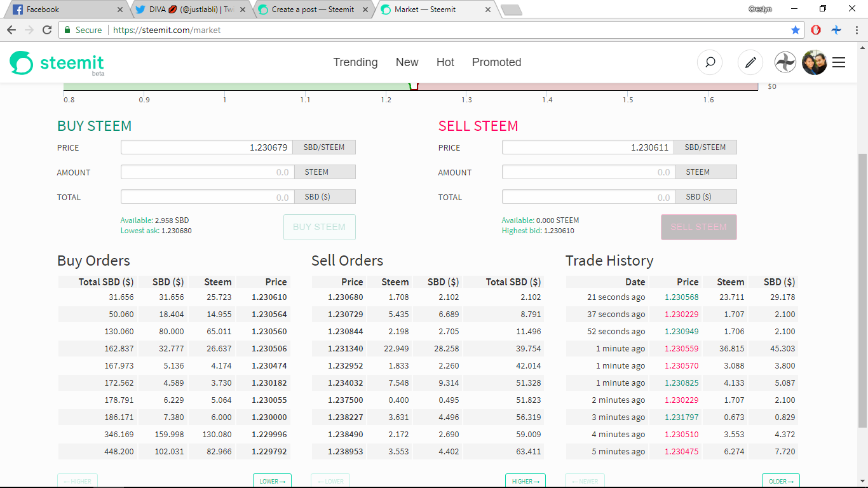This screenshot has height=488, width=868.
Task: Click the BUY STEEM button
Action: pos(319,227)
